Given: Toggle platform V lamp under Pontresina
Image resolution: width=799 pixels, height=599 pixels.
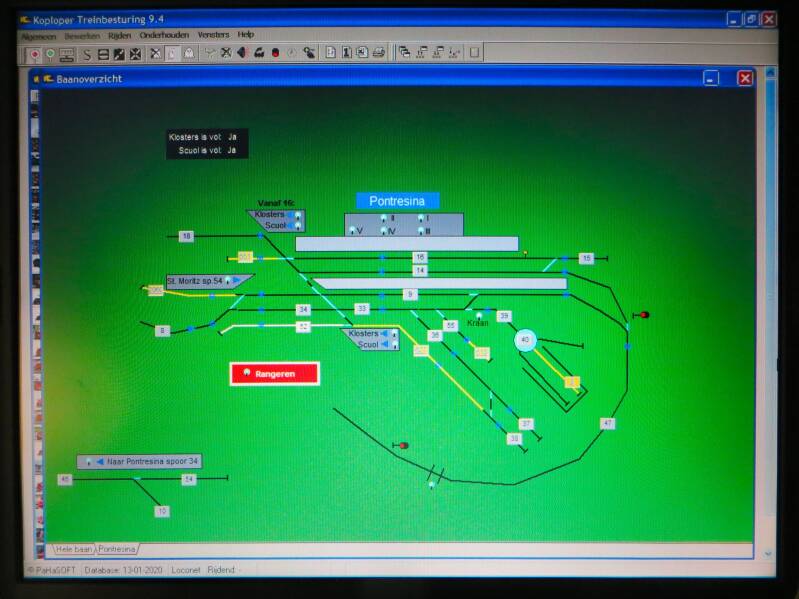Looking at the screenshot, I should pos(352,231).
